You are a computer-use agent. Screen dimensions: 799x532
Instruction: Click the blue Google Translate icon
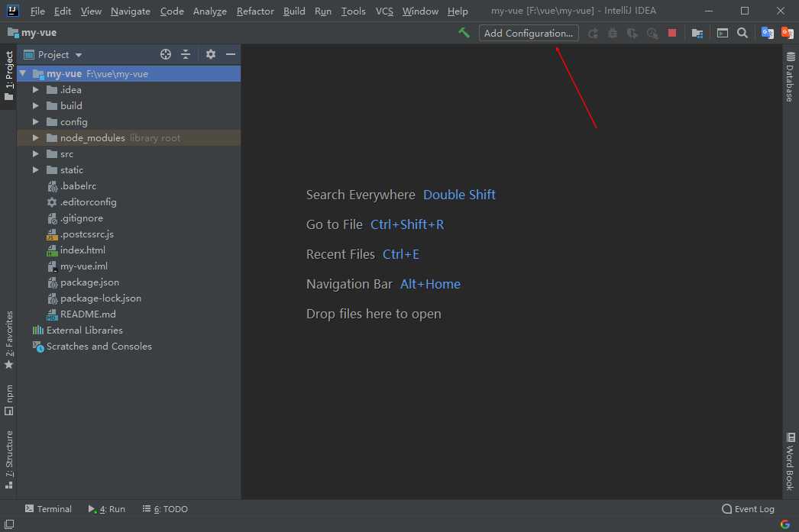point(768,33)
